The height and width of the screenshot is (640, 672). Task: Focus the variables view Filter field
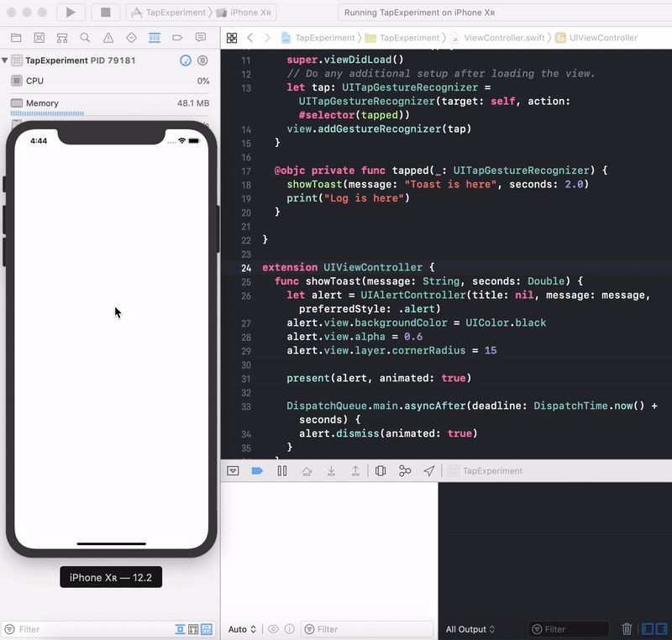tap(367, 629)
